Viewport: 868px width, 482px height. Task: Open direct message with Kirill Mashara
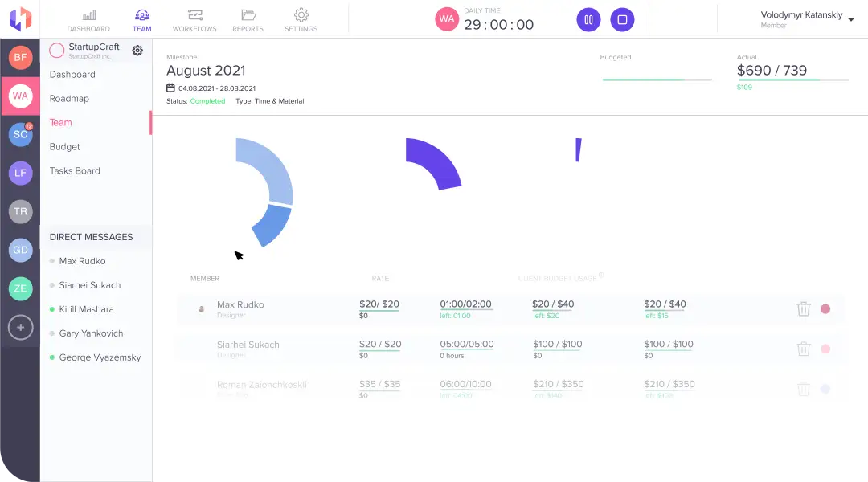click(86, 309)
